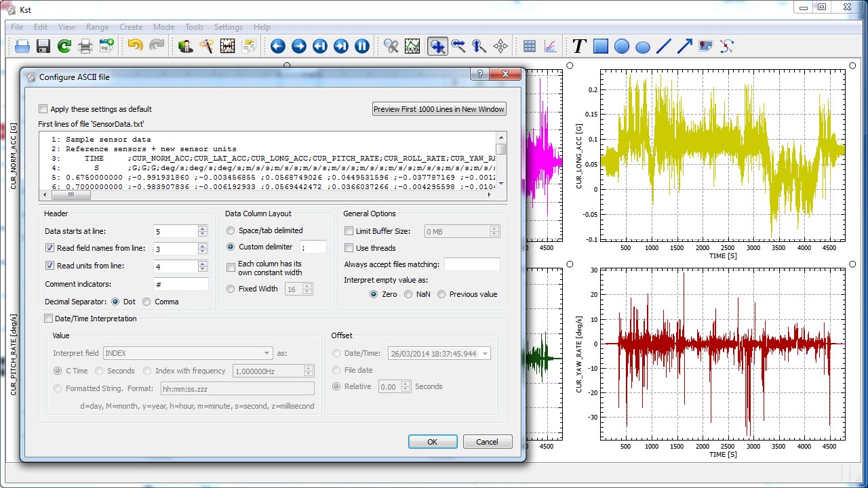Image resolution: width=868 pixels, height=488 pixels.
Task: Enable Apply these settings as default
Action: tap(43, 109)
